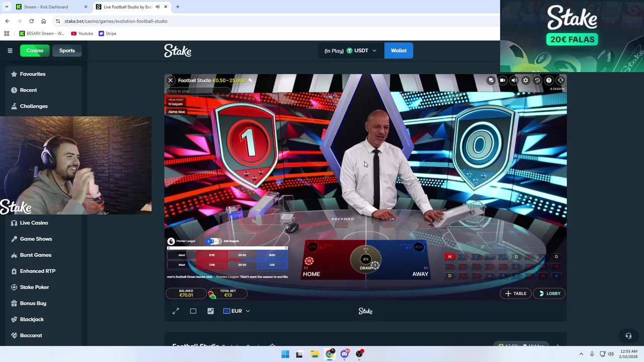Reload the current page
644x362 pixels.
tap(31, 21)
